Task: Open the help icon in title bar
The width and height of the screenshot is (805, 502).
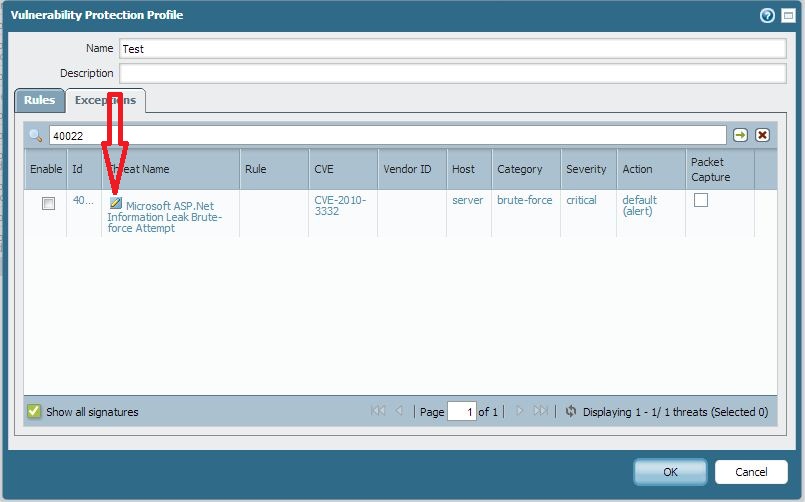Action: click(767, 15)
